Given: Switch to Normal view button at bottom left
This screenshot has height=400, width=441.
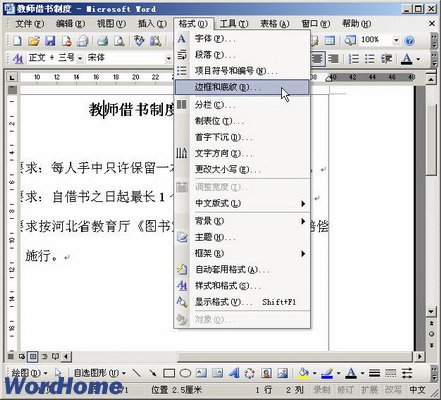Looking at the screenshot, I should click(x=11, y=356).
